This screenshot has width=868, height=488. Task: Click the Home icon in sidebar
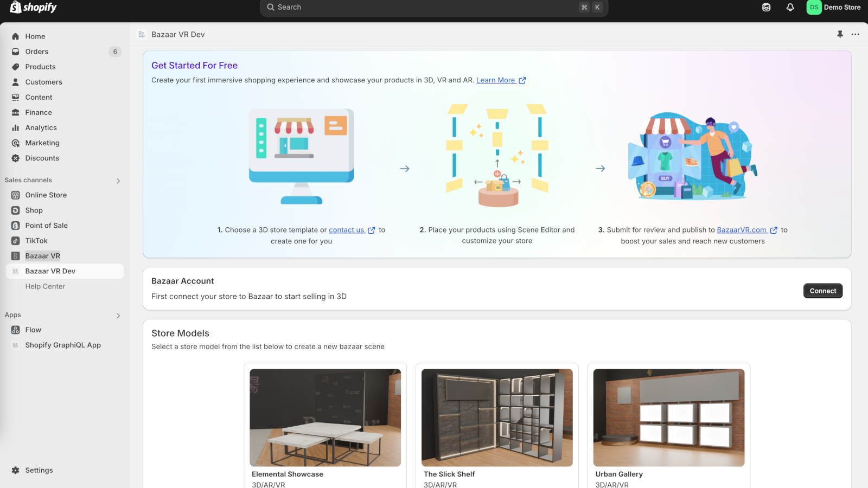click(x=16, y=36)
